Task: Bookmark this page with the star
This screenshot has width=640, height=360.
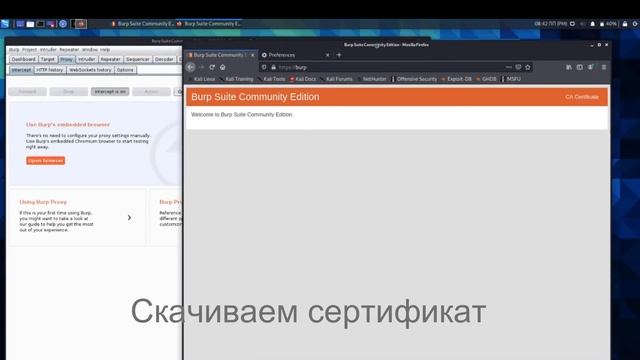Action: coord(528,67)
